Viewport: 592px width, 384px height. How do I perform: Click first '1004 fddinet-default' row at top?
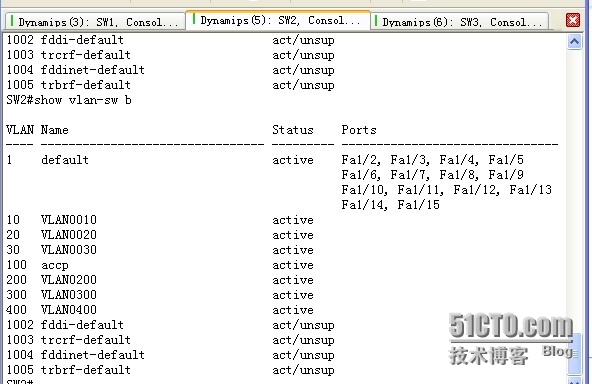tap(170, 70)
